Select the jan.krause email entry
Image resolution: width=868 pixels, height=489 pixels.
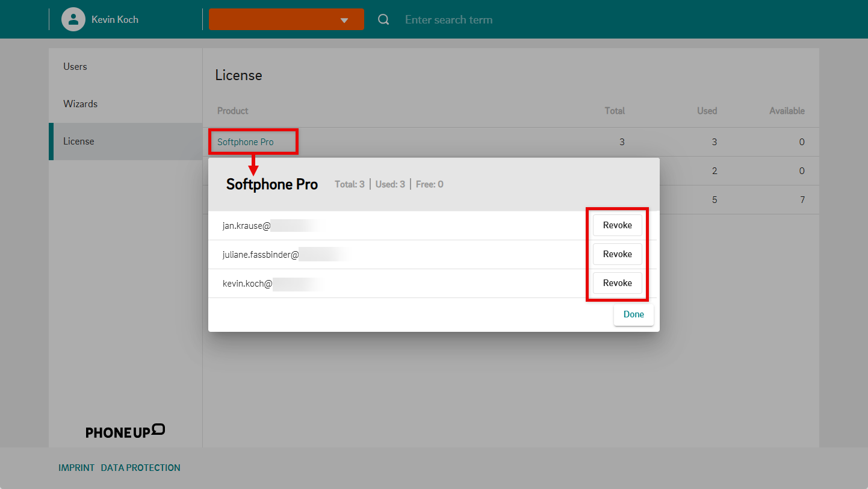pyautogui.click(x=247, y=226)
